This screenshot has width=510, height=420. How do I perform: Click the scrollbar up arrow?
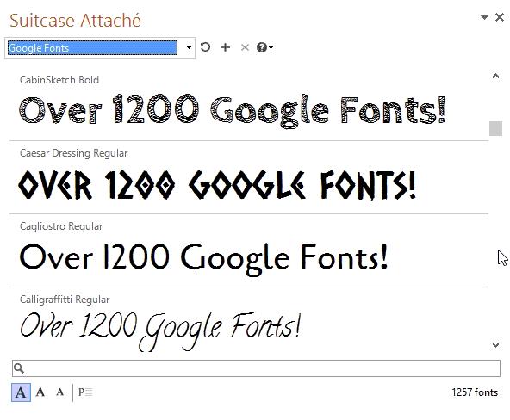pos(495,76)
